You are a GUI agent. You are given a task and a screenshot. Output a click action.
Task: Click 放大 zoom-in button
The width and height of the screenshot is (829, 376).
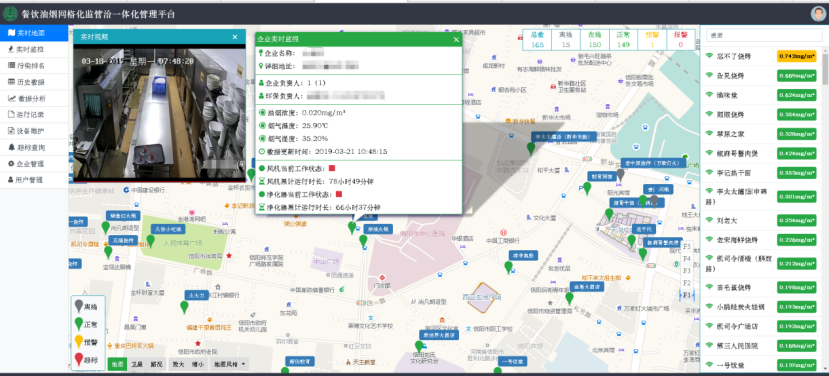point(178,364)
